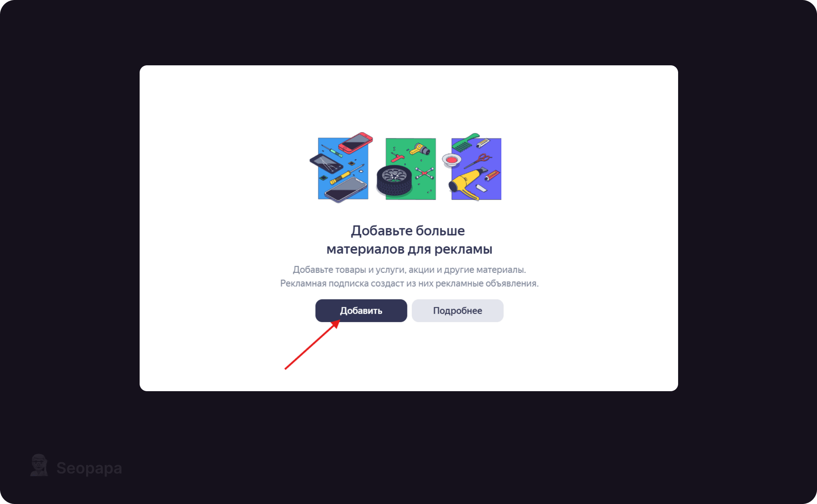Image resolution: width=817 pixels, height=504 pixels.
Task: Click the "Seopapa" watermark text
Action: pyautogui.click(x=89, y=468)
